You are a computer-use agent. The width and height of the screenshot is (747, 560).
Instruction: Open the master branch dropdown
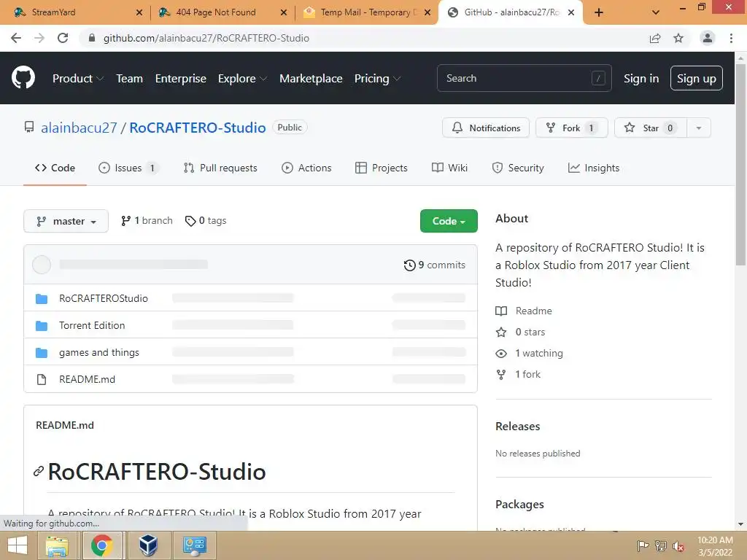[x=66, y=221]
